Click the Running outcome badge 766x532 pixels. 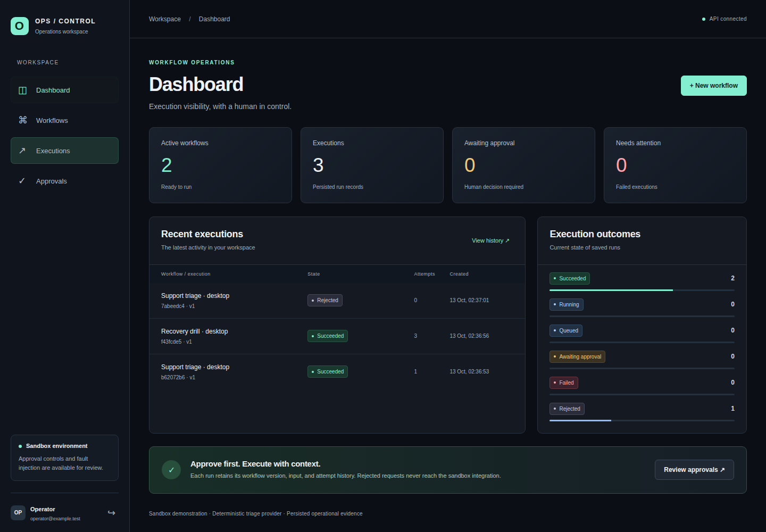click(x=567, y=304)
